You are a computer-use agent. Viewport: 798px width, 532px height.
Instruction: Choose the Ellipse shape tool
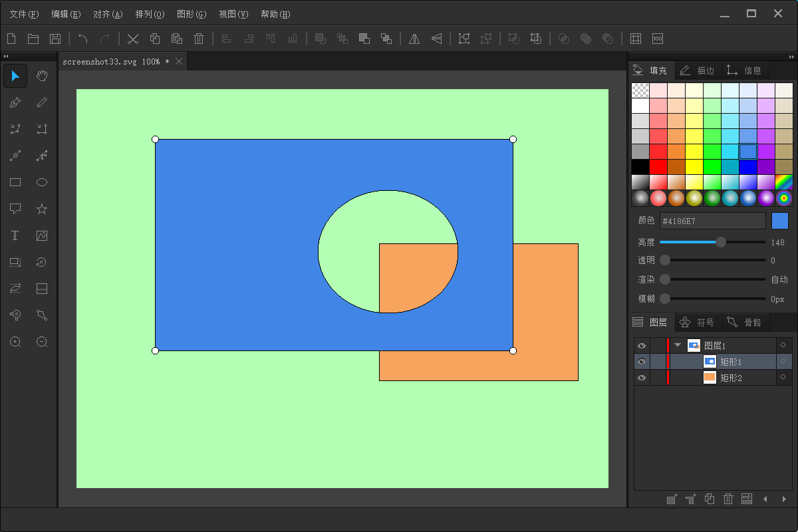coord(42,182)
